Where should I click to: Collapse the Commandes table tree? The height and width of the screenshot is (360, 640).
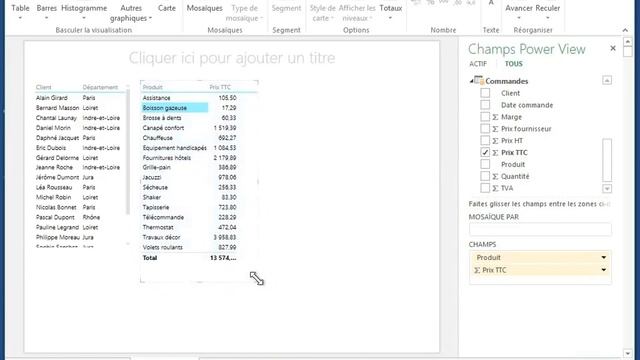(x=471, y=81)
